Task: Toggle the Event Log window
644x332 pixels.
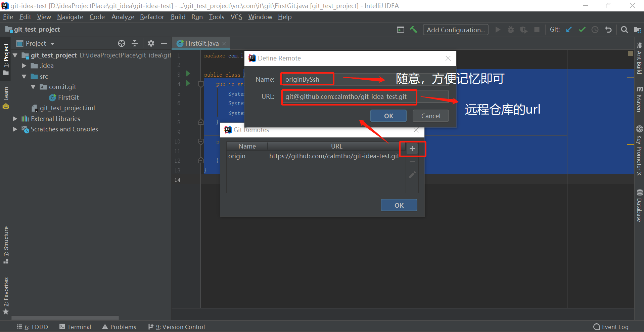Action: tap(611, 327)
